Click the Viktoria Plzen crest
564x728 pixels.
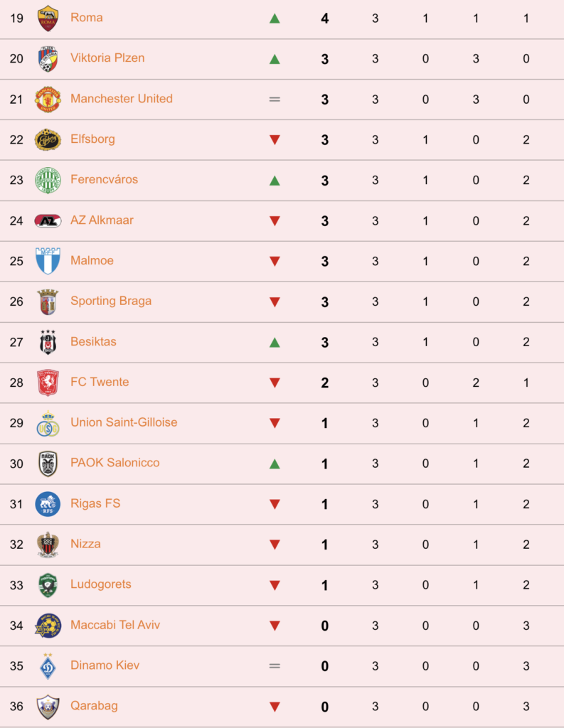tap(48, 59)
